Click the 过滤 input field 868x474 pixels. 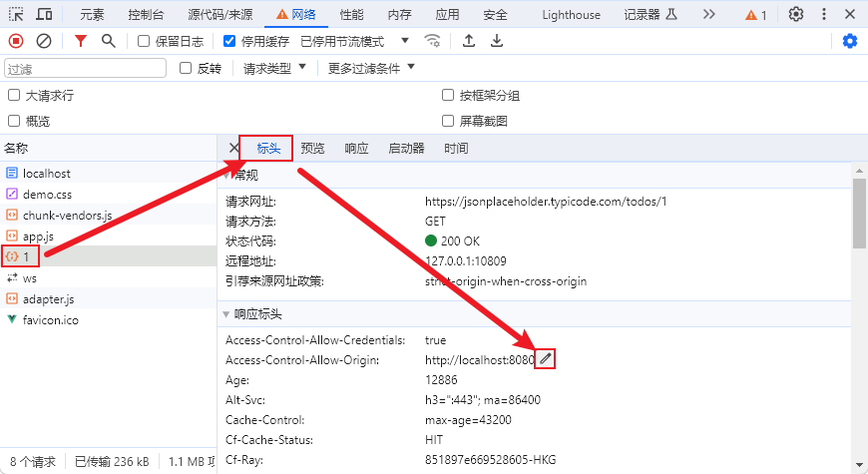coord(85,68)
